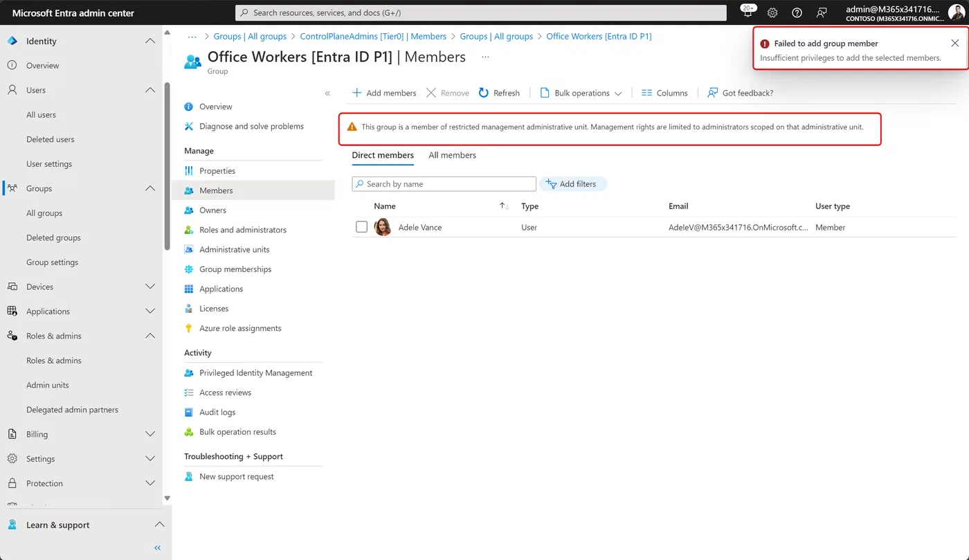Click Add filters button
Viewport: 969px width, 560px height.
point(572,184)
